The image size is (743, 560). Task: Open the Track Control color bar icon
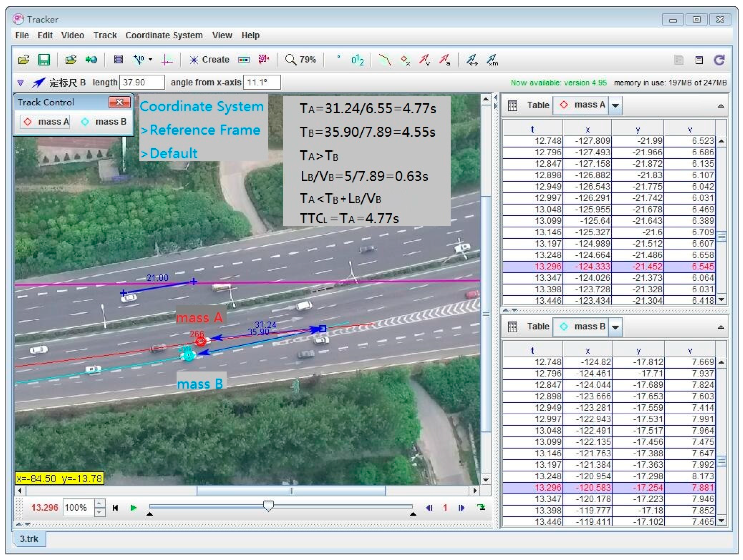[244, 60]
